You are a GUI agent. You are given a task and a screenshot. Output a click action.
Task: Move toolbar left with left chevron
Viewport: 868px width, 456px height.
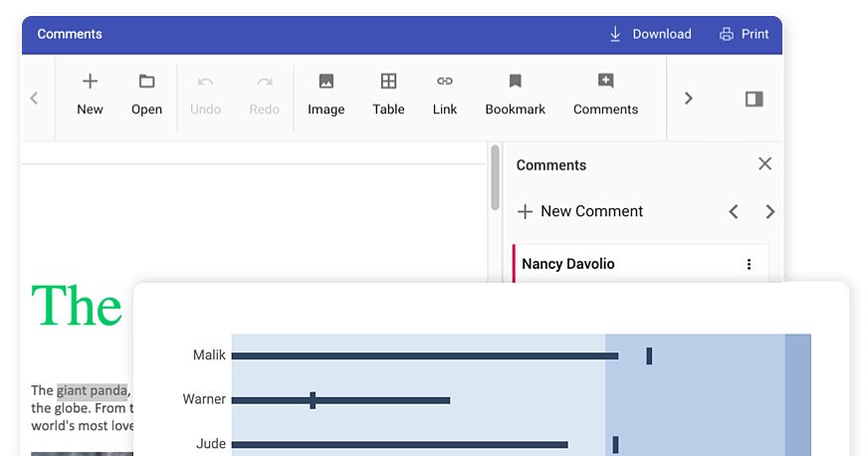[34, 99]
